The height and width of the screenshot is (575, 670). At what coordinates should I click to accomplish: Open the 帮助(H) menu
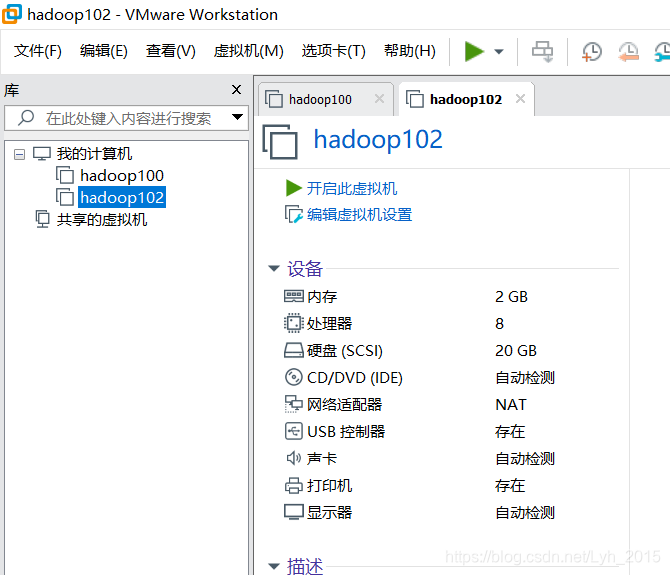click(x=410, y=51)
